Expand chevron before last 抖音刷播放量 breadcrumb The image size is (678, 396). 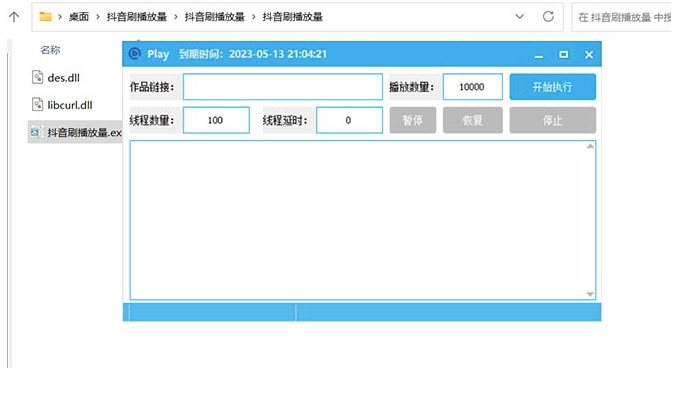(x=254, y=17)
